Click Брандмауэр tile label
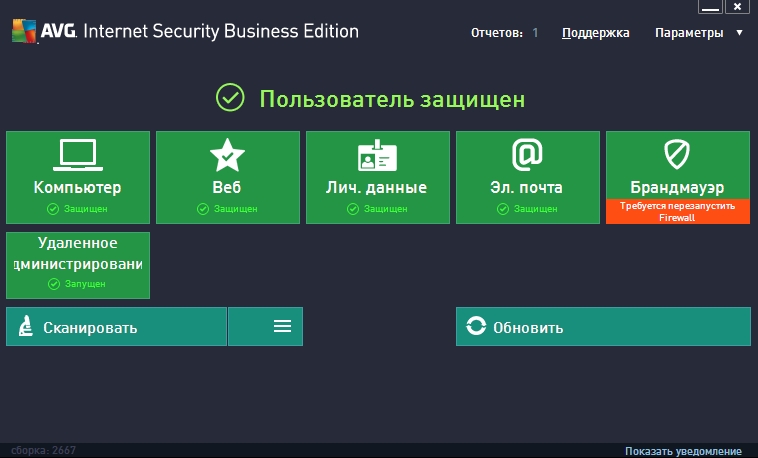Image resolution: width=758 pixels, height=458 pixels. click(677, 188)
